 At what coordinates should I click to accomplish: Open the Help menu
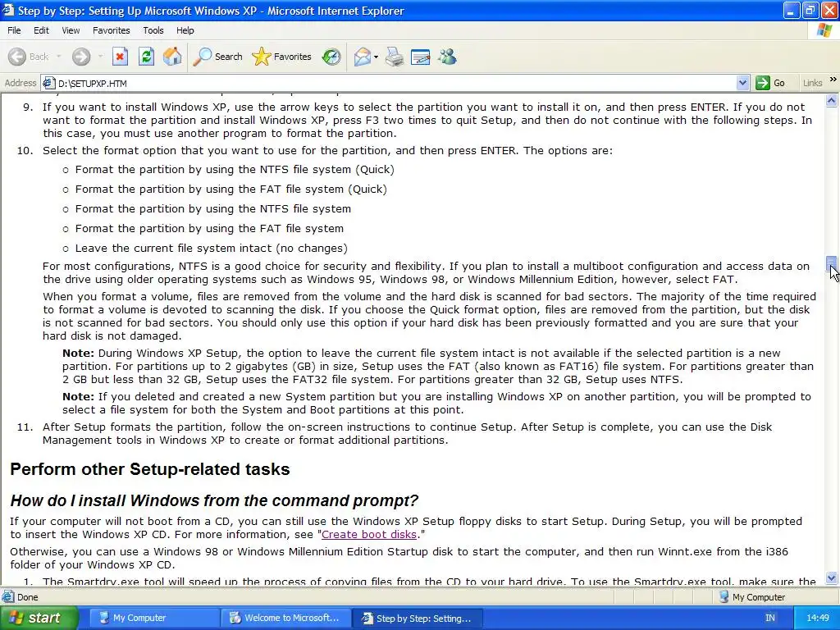185,30
